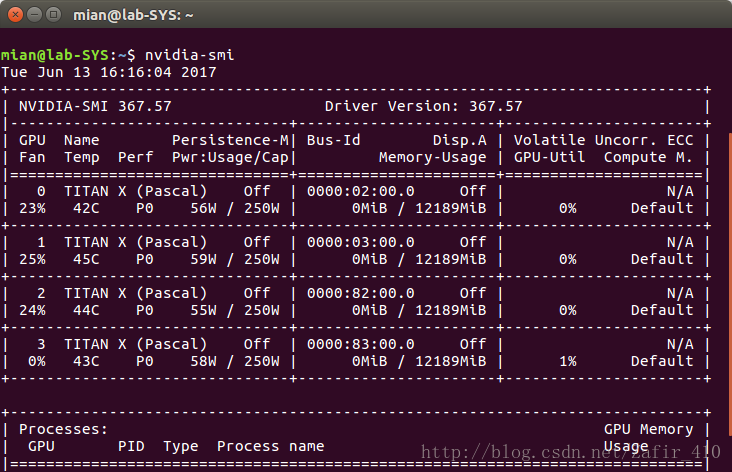Click the mian@lab-SYS green prompt text

pos(55,55)
